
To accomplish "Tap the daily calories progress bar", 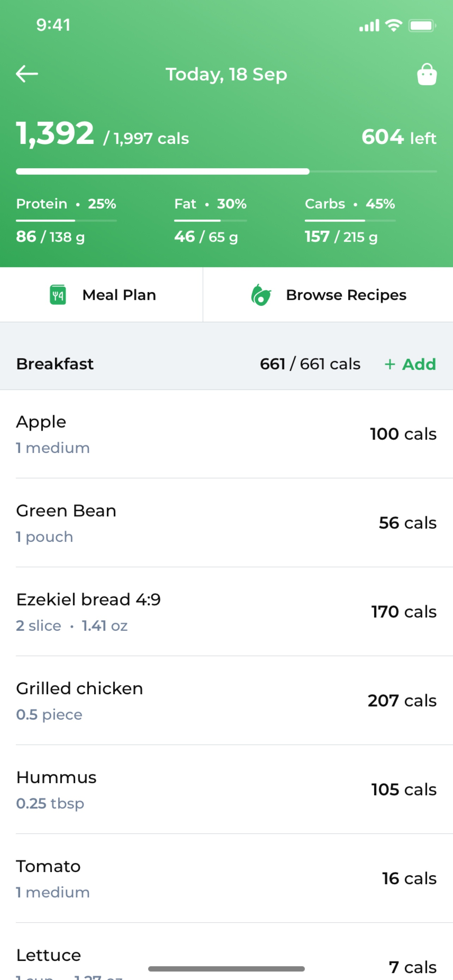I will (226, 171).
